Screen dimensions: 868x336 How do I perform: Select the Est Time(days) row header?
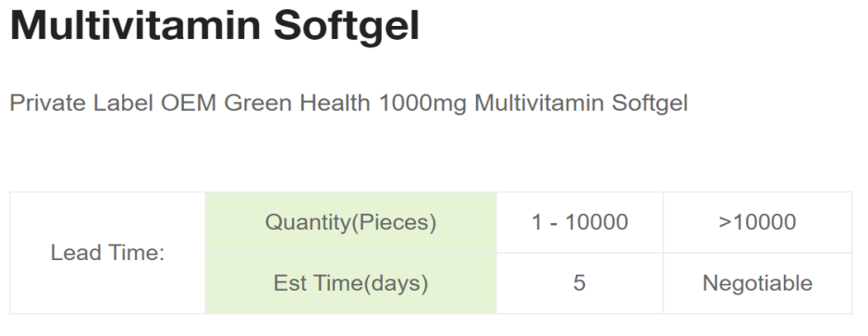tap(351, 283)
